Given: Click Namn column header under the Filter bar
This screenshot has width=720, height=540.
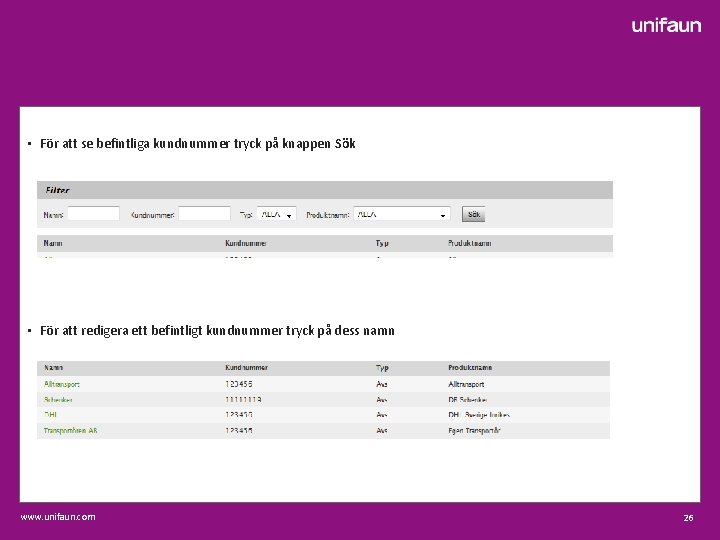Looking at the screenshot, I should point(53,243).
